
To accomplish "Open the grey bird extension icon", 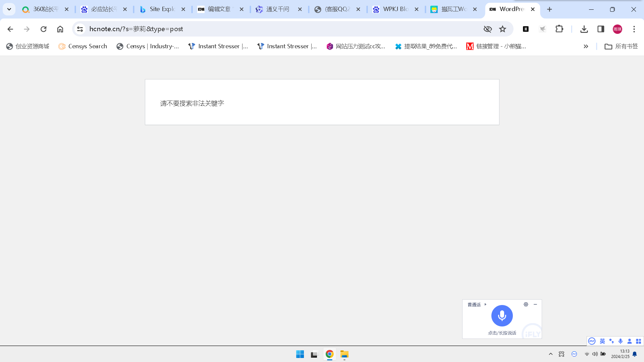I will point(542,29).
